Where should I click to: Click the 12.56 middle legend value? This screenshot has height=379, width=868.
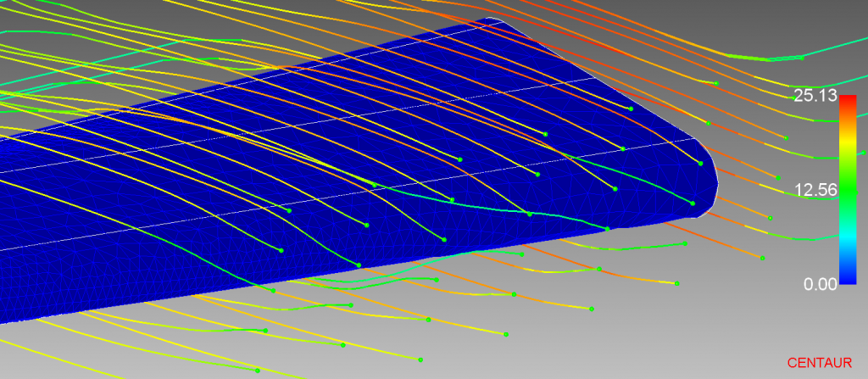tap(816, 190)
